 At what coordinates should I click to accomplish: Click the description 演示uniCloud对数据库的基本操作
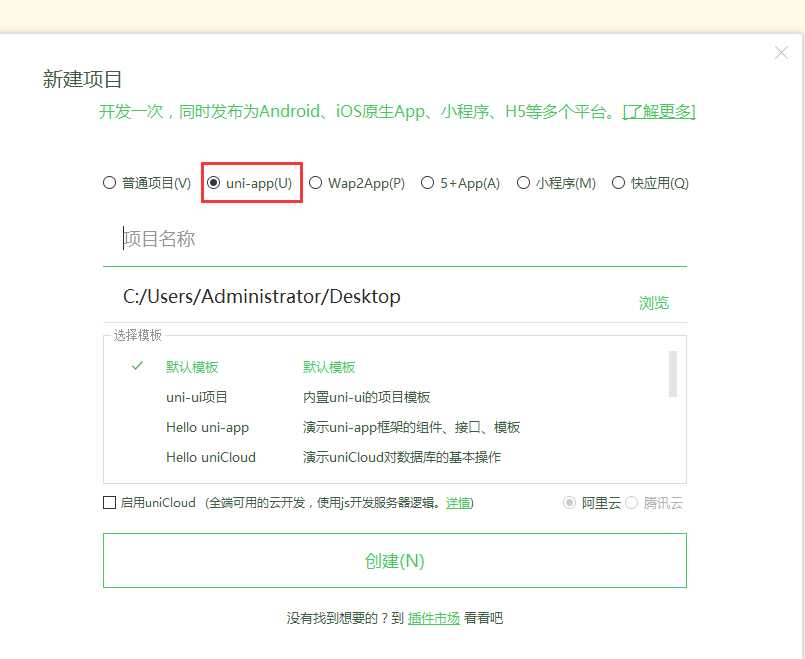[401, 457]
